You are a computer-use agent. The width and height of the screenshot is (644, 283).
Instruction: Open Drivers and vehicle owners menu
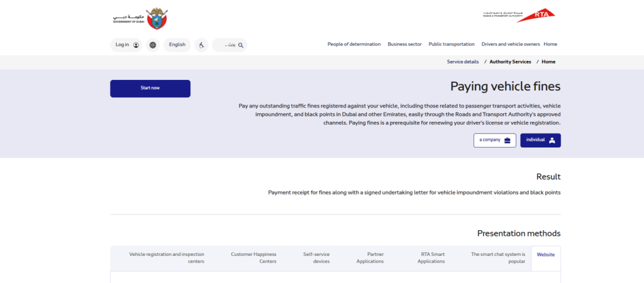pyautogui.click(x=511, y=45)
